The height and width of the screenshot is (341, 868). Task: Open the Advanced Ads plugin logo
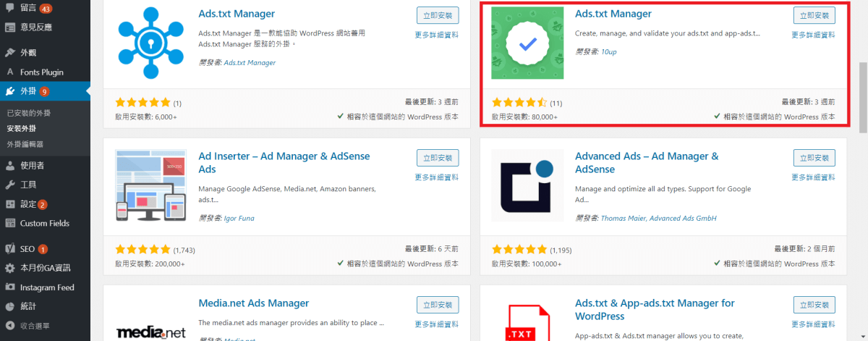coord(527,185)
